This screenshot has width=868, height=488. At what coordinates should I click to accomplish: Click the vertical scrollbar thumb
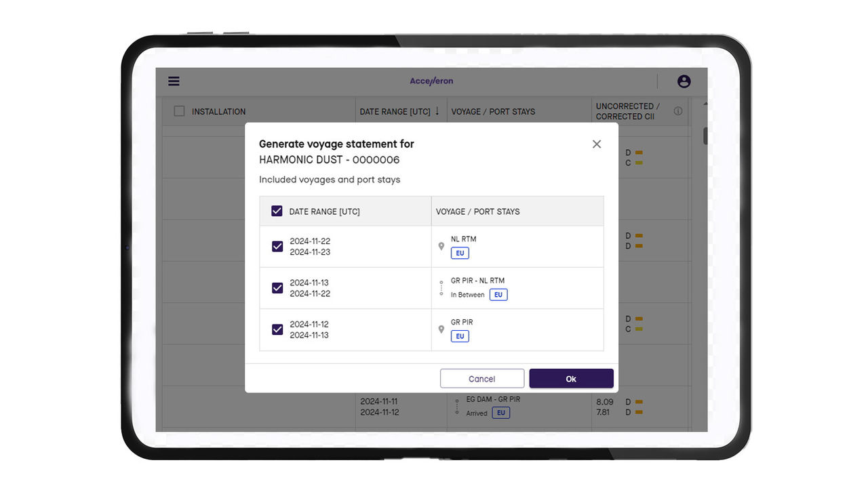(x=705, y=136)
